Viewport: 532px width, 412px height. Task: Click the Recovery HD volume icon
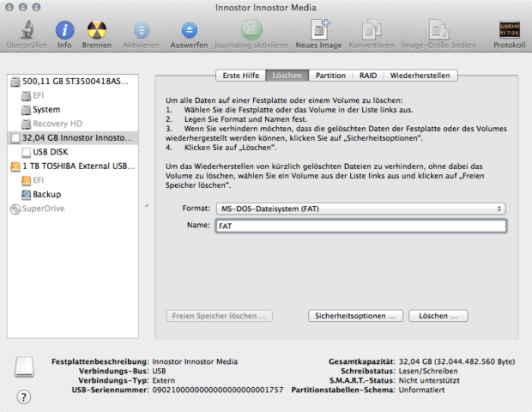pos(26,124)
